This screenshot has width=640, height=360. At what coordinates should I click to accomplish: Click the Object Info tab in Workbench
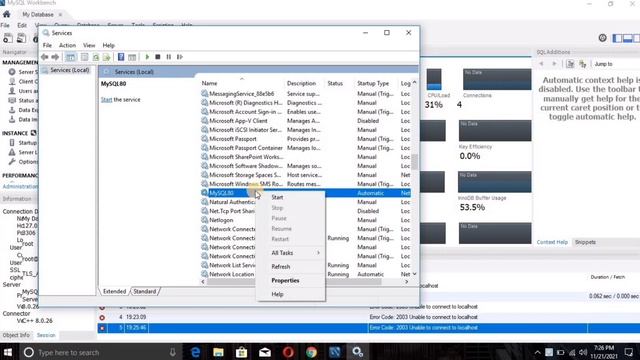click(x=16, y=335)
